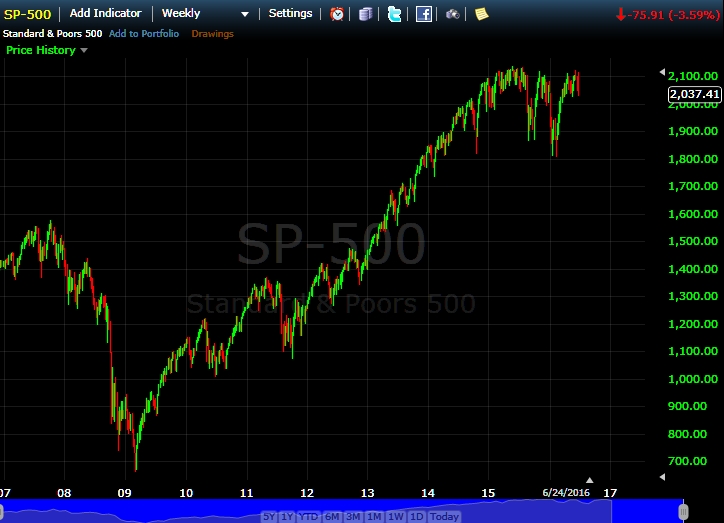Open the Drawings link
This screenshot has height=523, width=724.
212,34
